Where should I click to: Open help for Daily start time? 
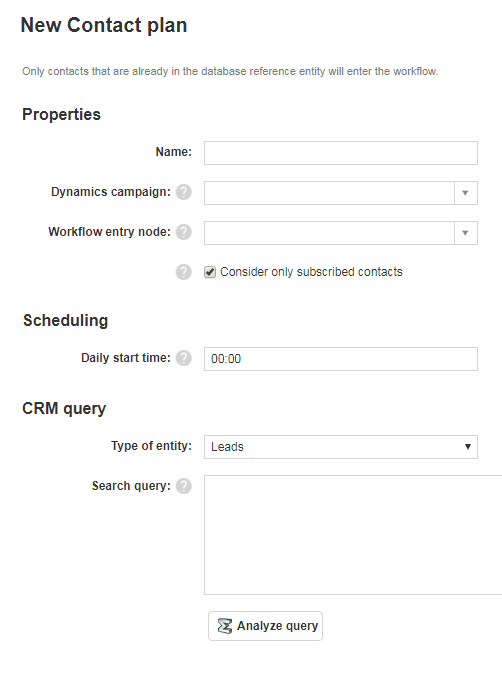click(x=184, y=358)
